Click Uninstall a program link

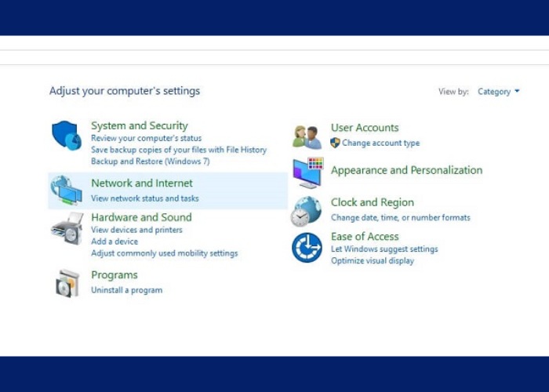coord(126,290)
